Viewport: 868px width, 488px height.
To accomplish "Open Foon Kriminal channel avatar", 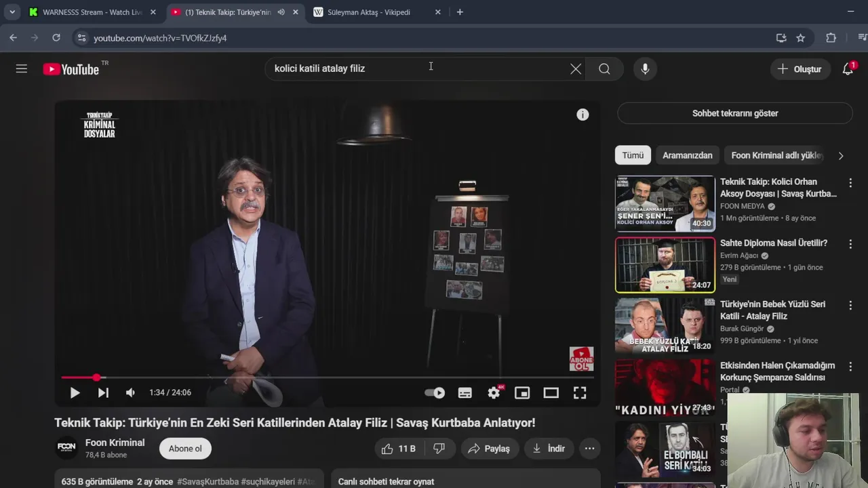I will point(66,448).
